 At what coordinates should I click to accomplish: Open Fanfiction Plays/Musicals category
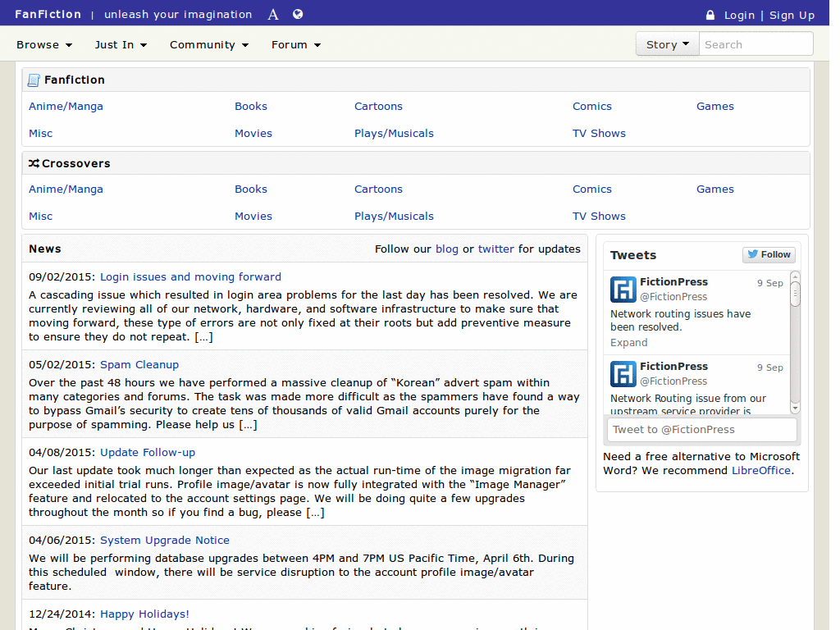pos(394,134)
